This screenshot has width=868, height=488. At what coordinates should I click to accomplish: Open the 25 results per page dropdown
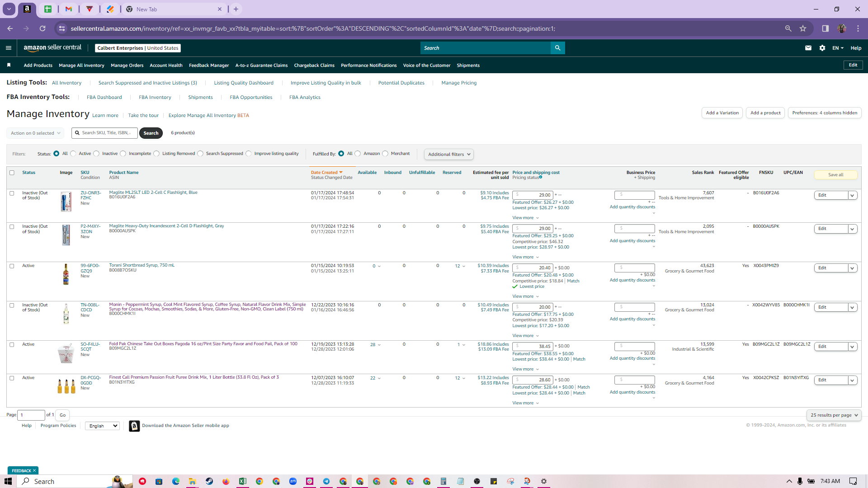834,415
